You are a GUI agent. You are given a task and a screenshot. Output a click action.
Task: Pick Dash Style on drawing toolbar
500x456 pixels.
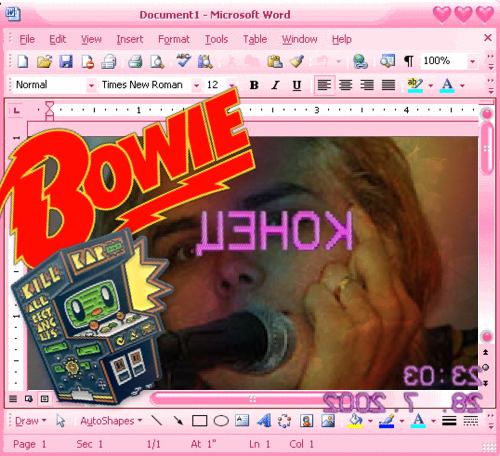pyautogui.click(x=470, y=421)
